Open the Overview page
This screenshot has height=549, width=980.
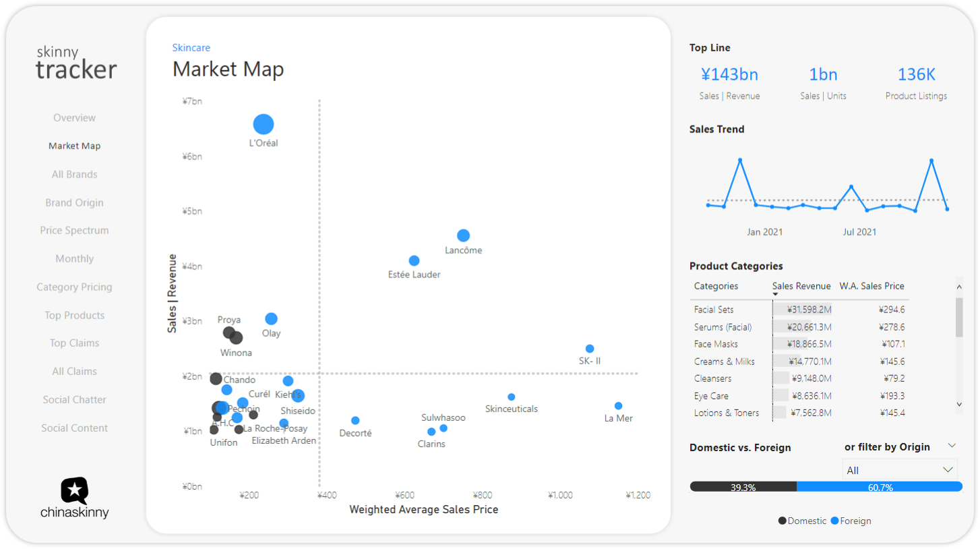pyautogui.click(x=75, y=118)
